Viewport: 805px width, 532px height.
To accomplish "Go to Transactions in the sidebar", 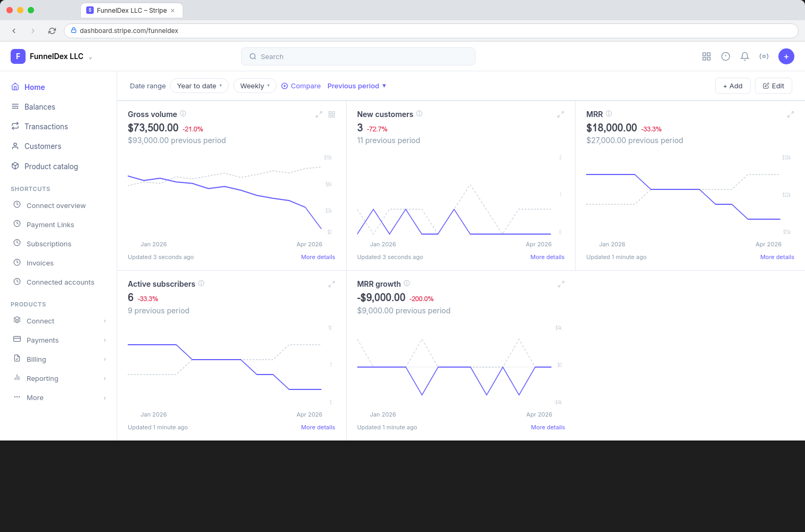I will 46,127.
